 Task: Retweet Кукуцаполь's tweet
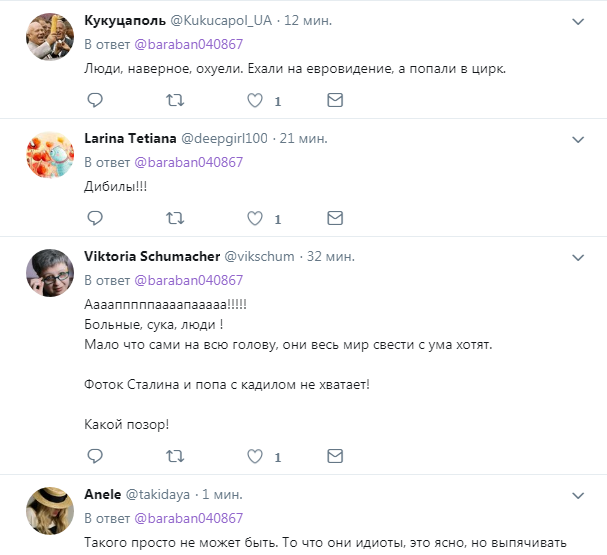[174, 100]
